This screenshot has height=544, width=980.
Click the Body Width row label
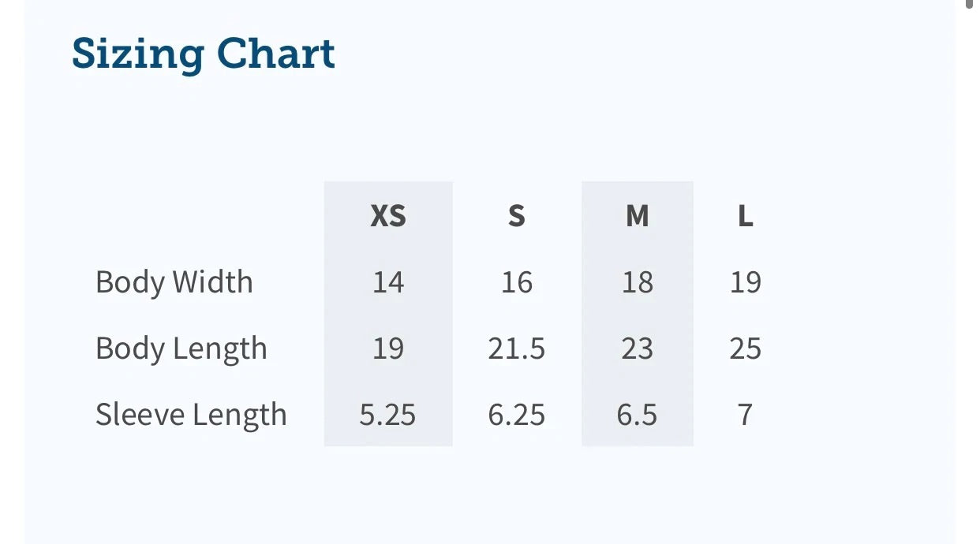click(174, 282)
